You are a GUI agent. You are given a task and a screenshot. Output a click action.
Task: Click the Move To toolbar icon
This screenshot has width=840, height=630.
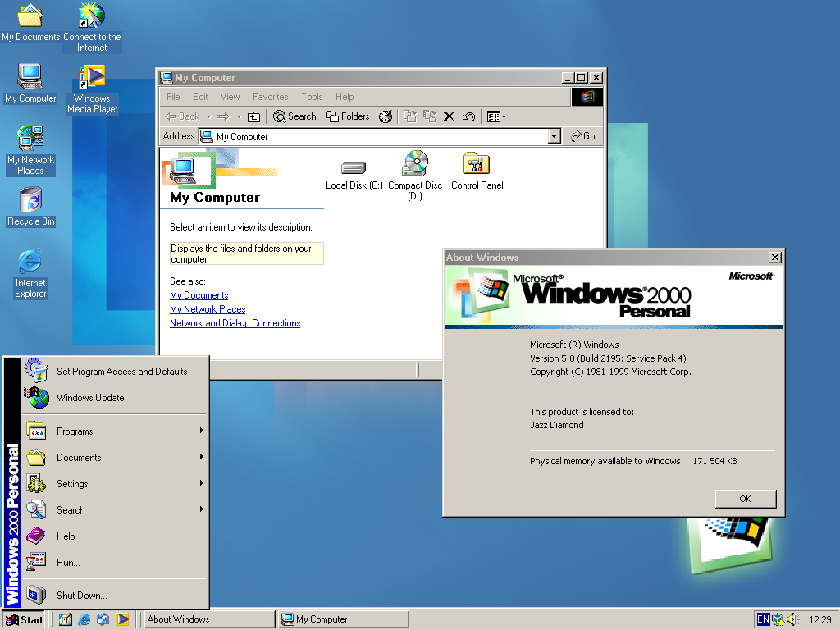click(410, 116)
